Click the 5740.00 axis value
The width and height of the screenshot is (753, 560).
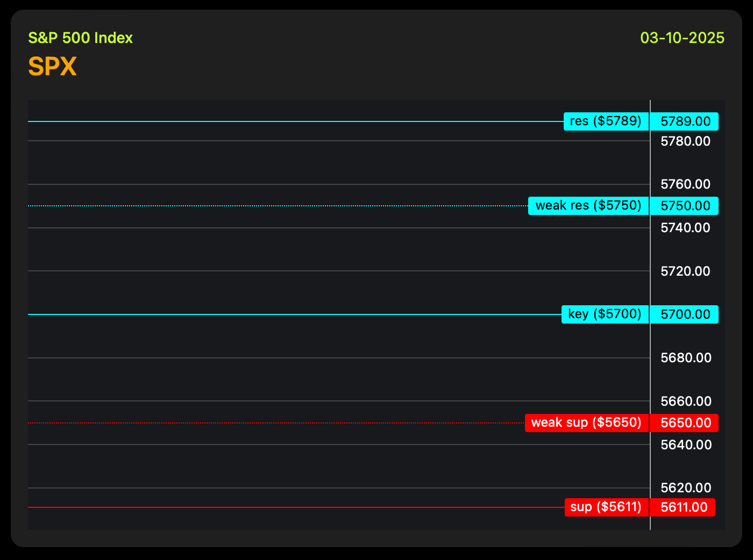686,228
